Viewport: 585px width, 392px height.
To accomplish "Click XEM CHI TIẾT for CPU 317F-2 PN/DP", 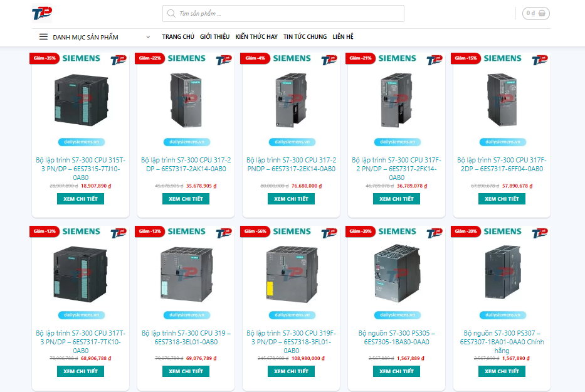I will pos(397,199).
